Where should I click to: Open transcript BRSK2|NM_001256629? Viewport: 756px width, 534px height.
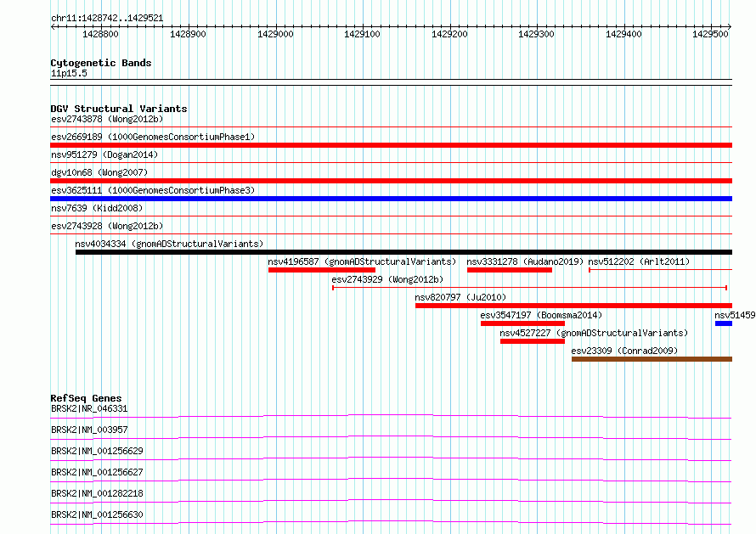pos(97,451)
